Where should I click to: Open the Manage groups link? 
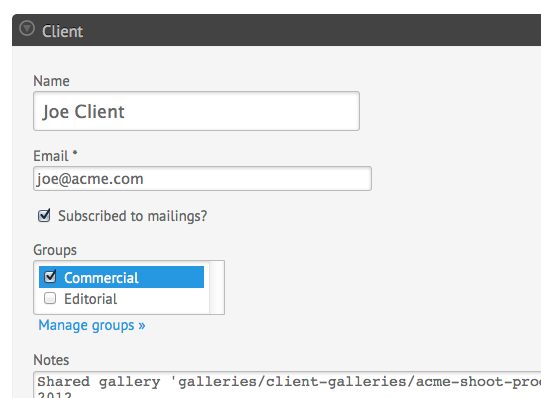(92, 325)
